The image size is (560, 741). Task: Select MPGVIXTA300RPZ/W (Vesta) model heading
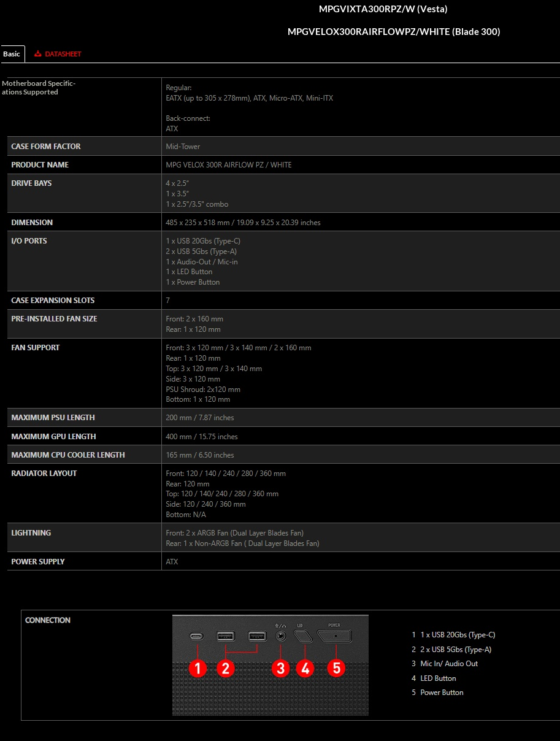pos(383,9)
